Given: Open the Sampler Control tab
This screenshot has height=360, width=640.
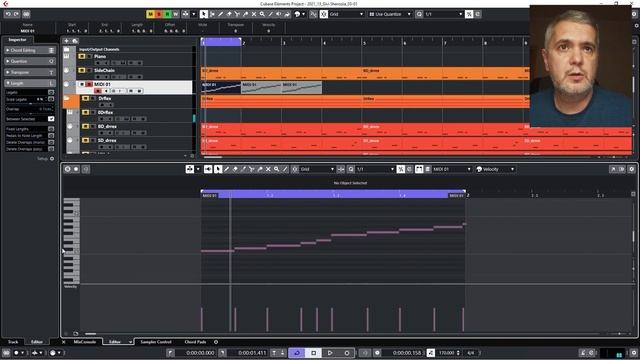Looking at the screenshot, I should point(156,342).
